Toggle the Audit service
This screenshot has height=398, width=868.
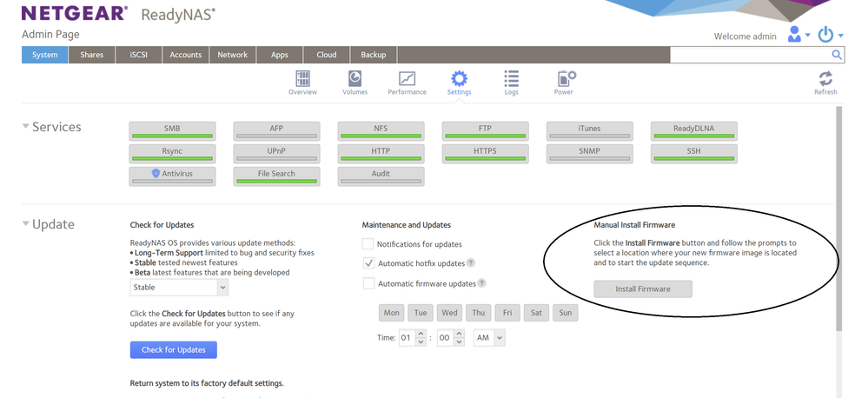click(x=381, y=176)
